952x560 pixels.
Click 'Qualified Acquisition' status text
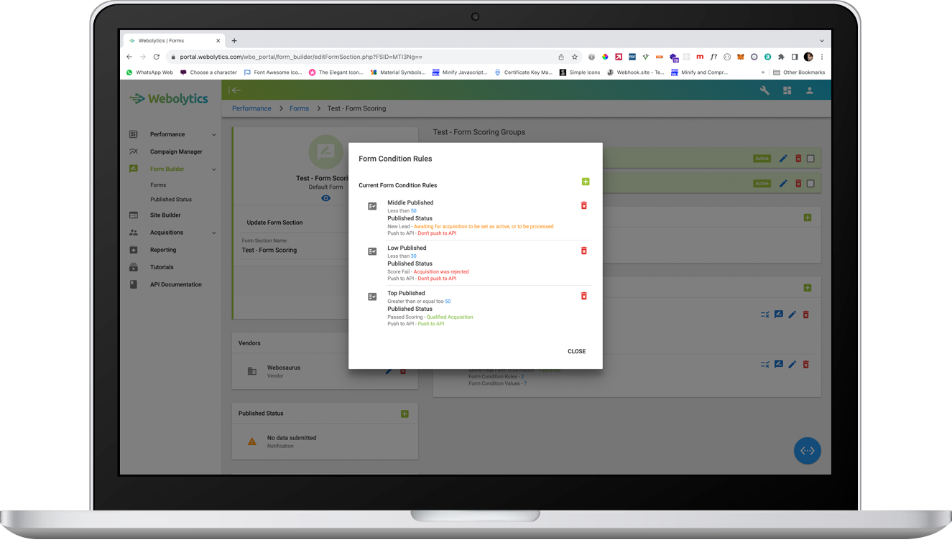(x=450, y=317)
